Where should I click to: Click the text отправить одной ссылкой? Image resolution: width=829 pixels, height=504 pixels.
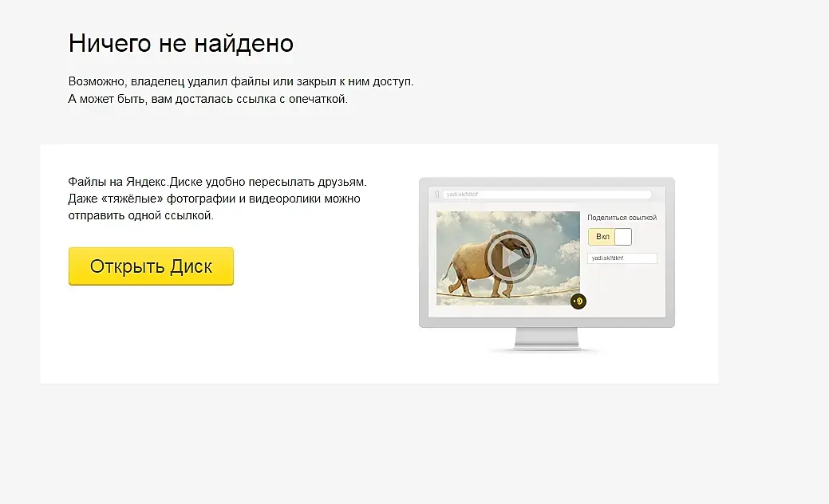[140, 215]
